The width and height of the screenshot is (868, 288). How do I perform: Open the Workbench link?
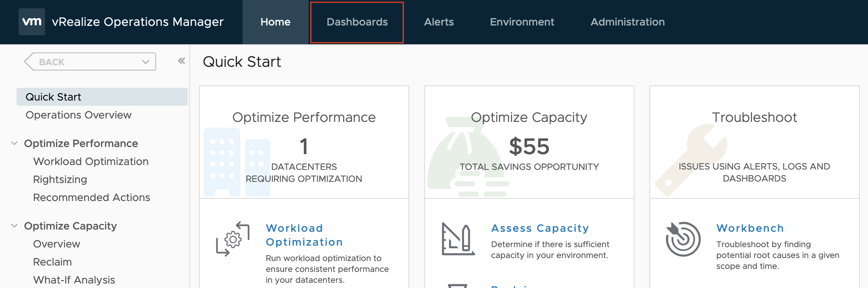tap(750, 228)
